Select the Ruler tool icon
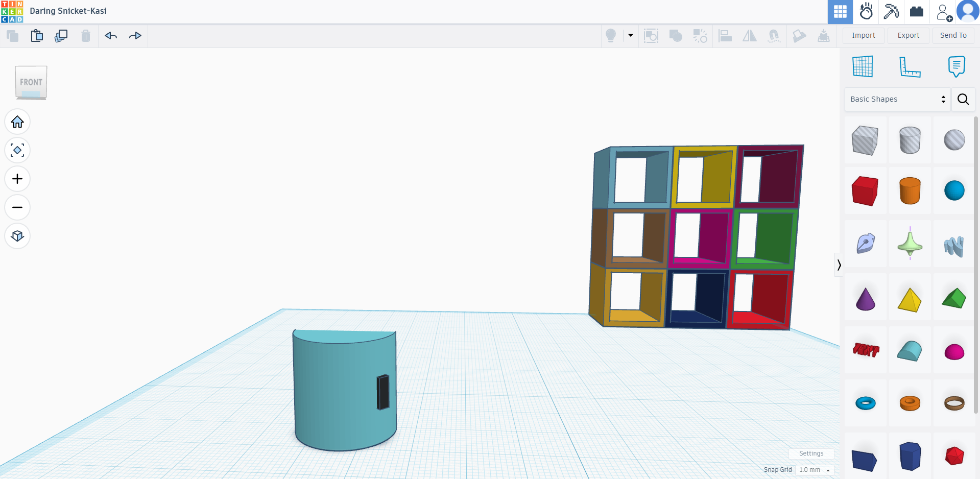The height and width of the screenshot is (479, 980). (910, 66)
